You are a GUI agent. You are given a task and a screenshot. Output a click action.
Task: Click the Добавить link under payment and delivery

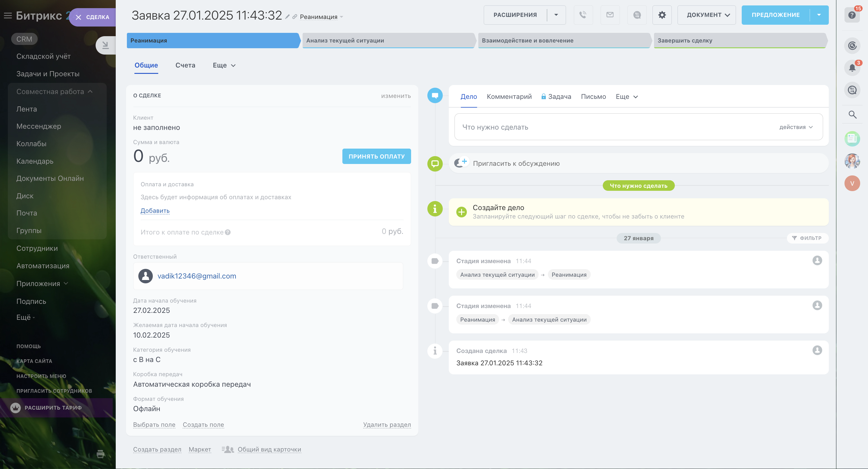(x=155, y=211)
